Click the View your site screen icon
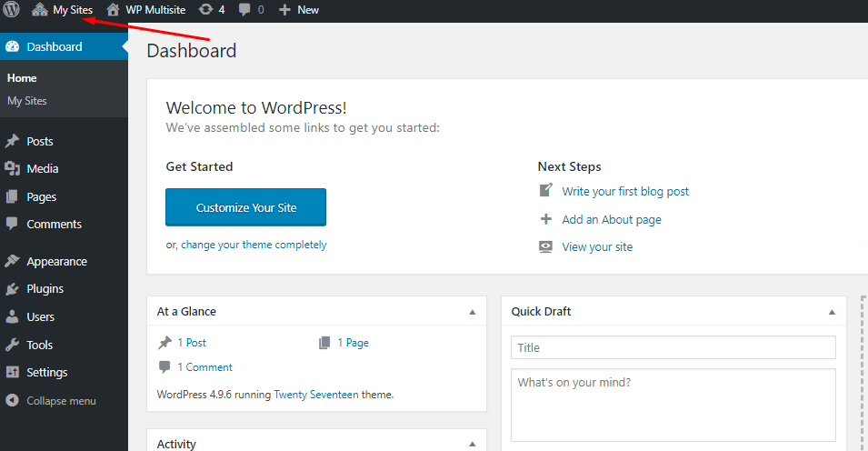Image resolution: width=868 pixels, height=451 pixels. [x=546, y=246]
